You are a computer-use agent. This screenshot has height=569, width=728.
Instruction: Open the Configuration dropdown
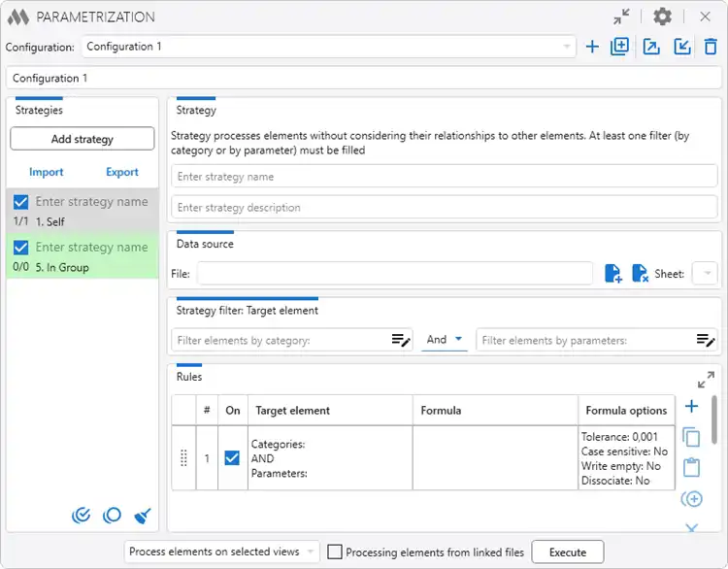click(329, 47)
